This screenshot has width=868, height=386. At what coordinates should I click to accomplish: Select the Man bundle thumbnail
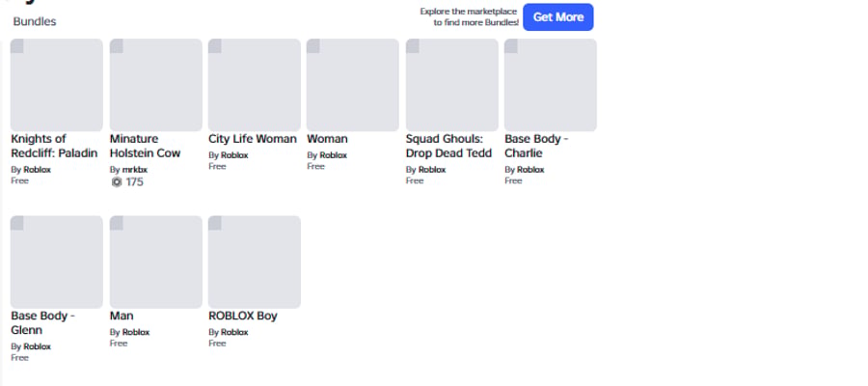(155, 262)
